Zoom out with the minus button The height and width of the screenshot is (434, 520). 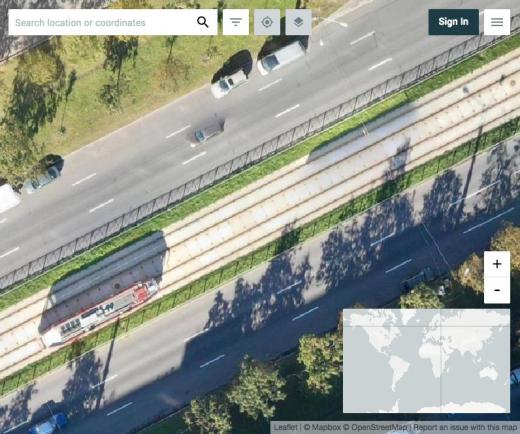497,290
